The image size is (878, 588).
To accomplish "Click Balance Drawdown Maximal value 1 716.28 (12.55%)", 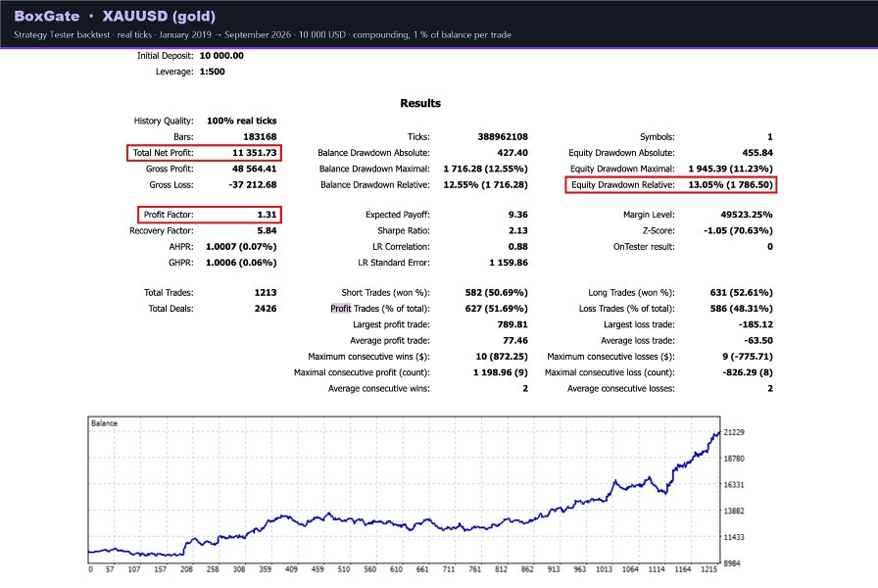I will pos(485,169).
